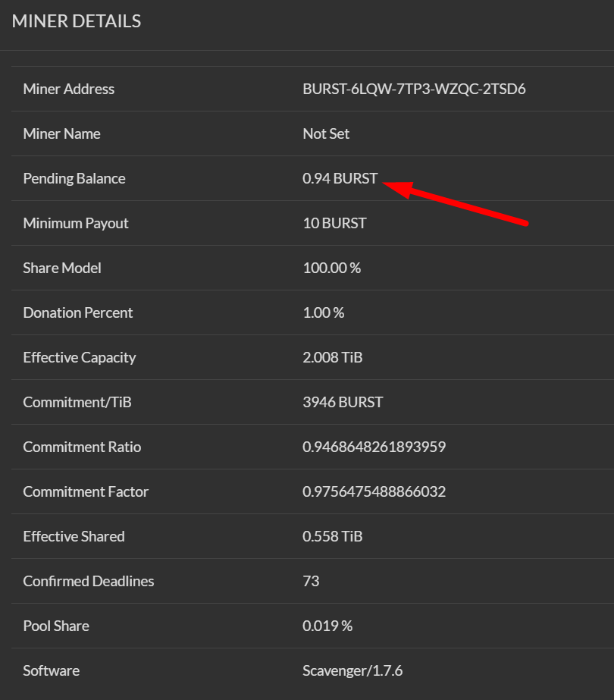Click the Effective Capacity label
Viewport: 614px width, 700px height.
[x=80, y=357]
